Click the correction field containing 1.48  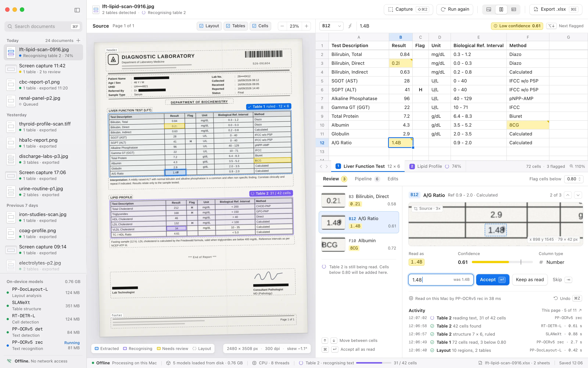tap(441, 280)
